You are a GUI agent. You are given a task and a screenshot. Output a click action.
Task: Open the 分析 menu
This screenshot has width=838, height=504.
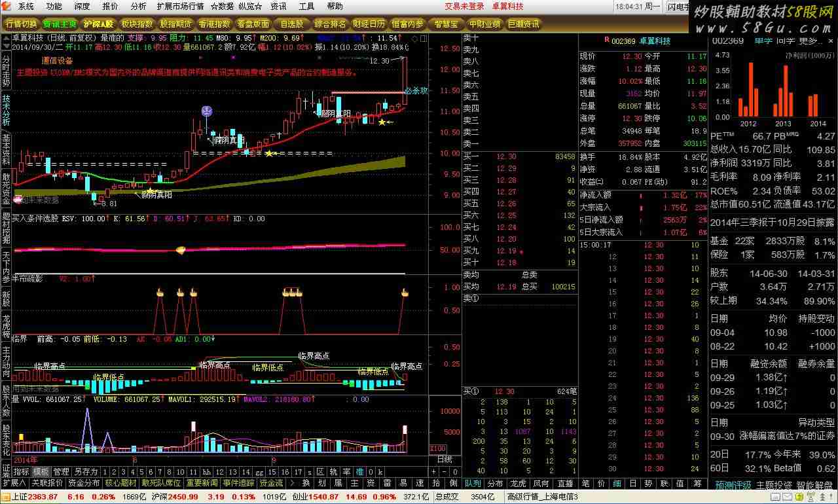[139, 7]
